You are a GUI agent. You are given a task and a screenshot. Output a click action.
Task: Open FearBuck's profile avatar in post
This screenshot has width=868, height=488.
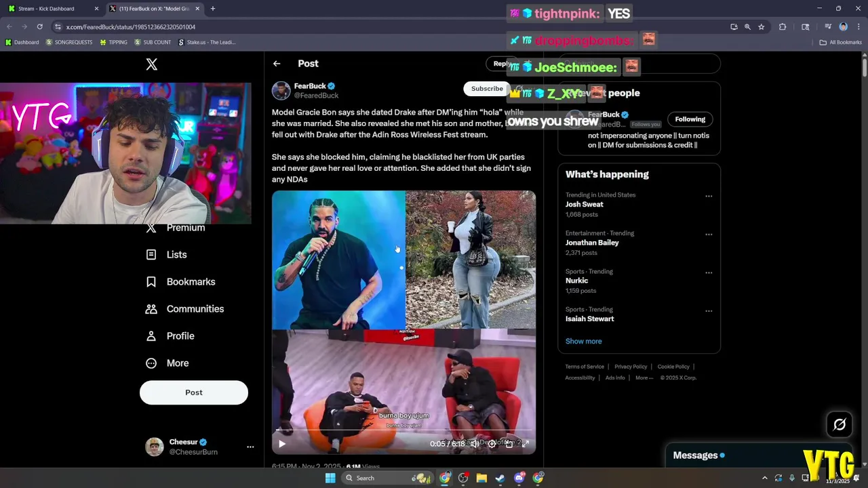(281, 91)
